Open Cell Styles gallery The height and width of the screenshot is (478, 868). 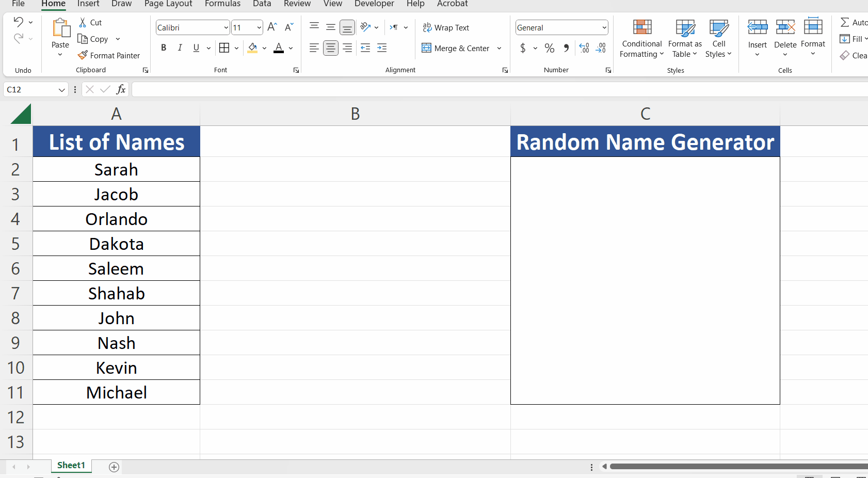point(718,39)
